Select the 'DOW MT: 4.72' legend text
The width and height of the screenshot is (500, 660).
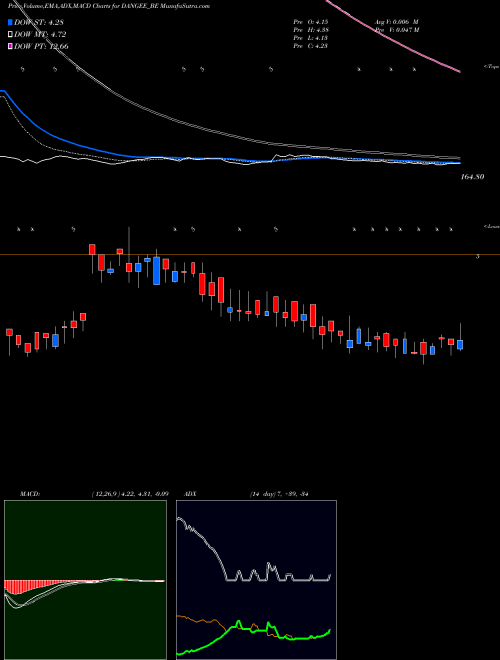(40, 34)
